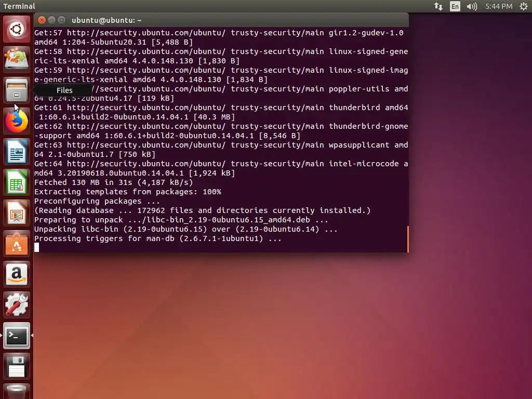Click the terminal scrollbar thumb
532x399 pixels.
[408, 239]
